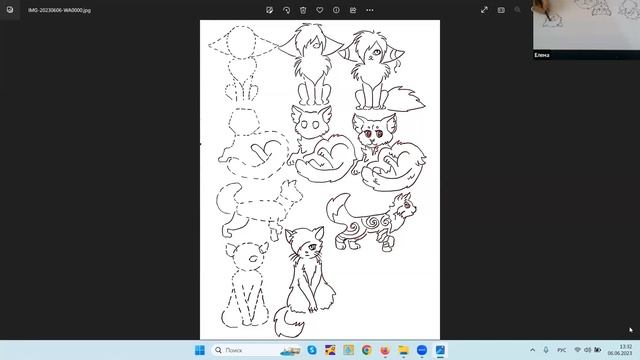The height and width of the screenshot is (360, 640).
Task: Show file info with the info icon
Action: pyautogui.click(x=336, y=10)
